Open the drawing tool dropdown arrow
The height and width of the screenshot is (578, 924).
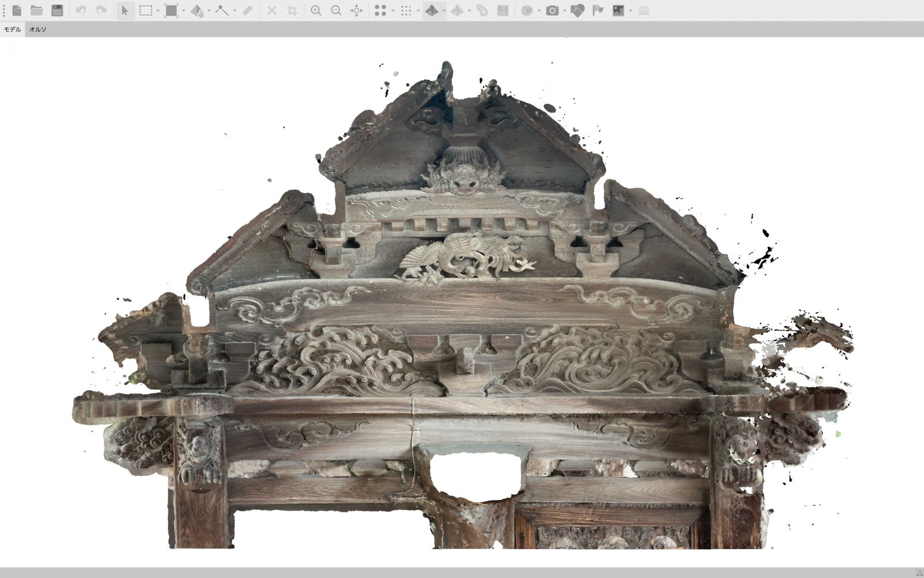(x=234, y=10)
